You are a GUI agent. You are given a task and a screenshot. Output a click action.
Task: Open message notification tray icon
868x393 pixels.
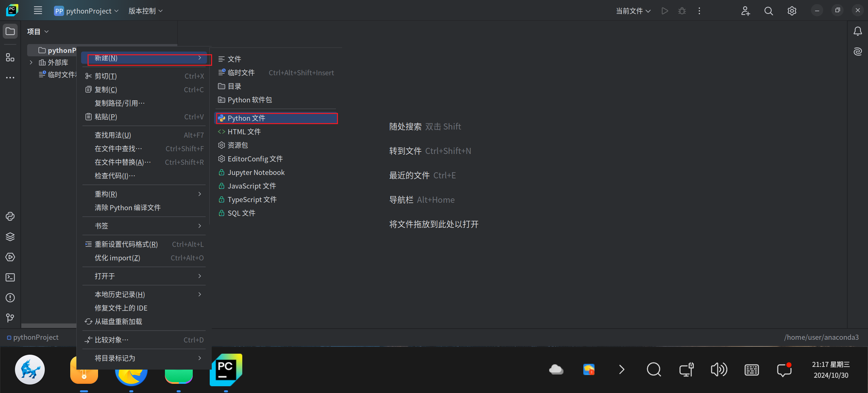click(x=784, y=370)
